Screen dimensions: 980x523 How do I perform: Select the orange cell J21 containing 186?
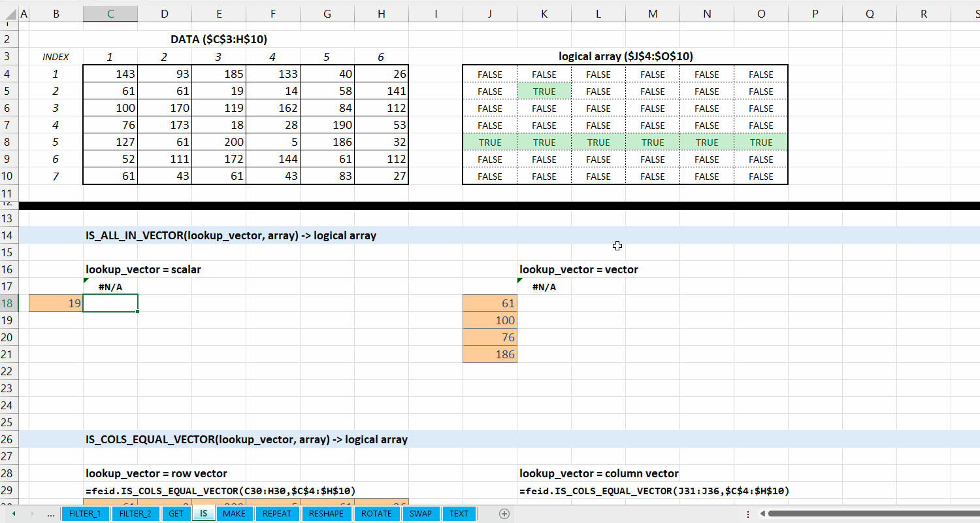point(490,354)
